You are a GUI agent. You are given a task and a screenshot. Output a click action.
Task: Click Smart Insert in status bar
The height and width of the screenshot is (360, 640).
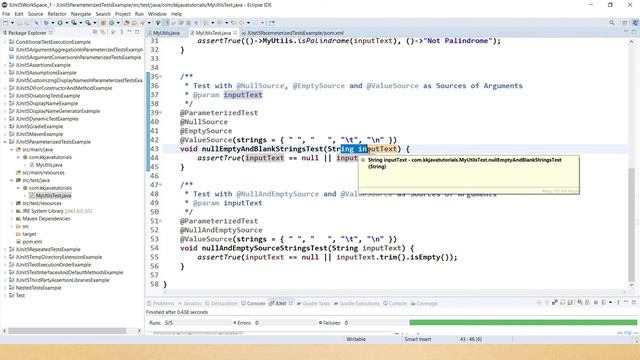coord(418,339)
